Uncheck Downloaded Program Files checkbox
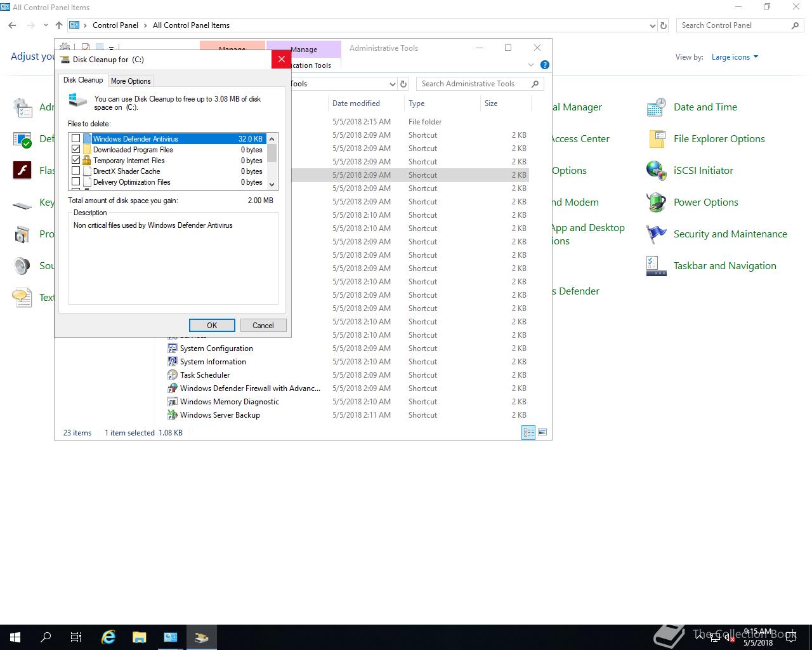 (x=76, y=149)
